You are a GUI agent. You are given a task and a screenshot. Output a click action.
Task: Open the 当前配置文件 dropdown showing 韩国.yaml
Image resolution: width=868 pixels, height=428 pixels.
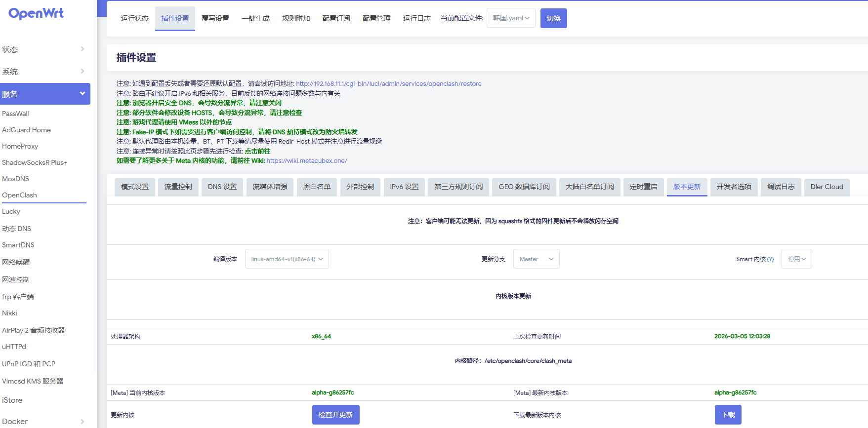[x=511, y=18]
